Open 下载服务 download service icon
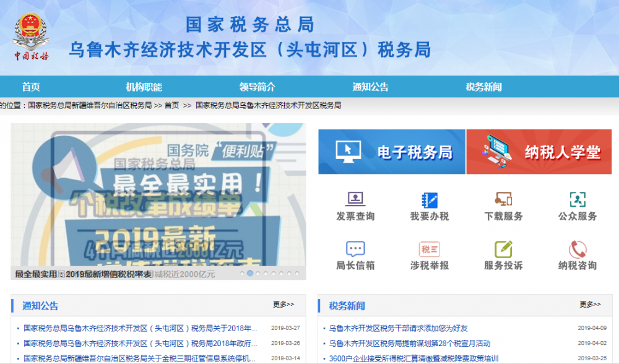This screenshot has width=619, height=364. click(503, 207)
